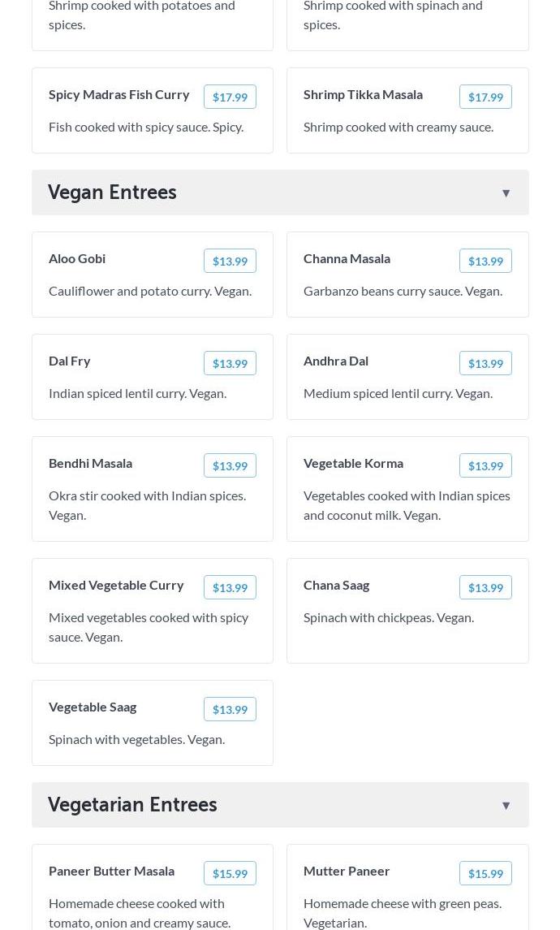This screenshot has width=560, height=930.
Task: Click the Channa Masala $13.99 price
Action: point(485,261)
